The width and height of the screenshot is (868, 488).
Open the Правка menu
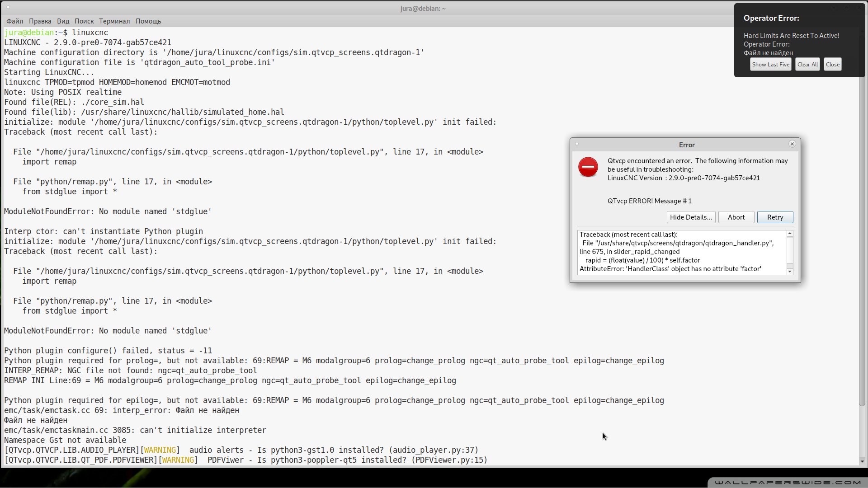(40, 21)
